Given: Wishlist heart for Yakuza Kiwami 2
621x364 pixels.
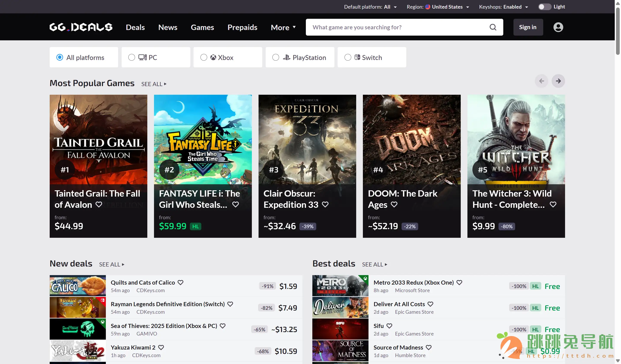Looking at the screenshot, I should 161,348.
